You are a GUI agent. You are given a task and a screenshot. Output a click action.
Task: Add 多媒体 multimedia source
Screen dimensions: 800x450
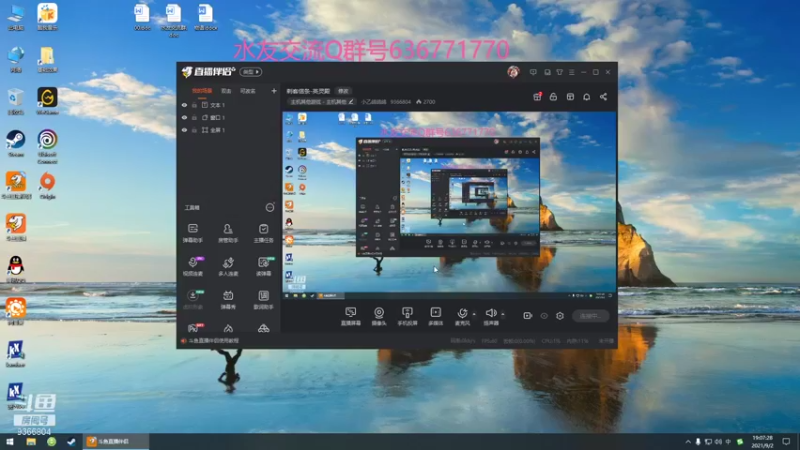(435, 316)
